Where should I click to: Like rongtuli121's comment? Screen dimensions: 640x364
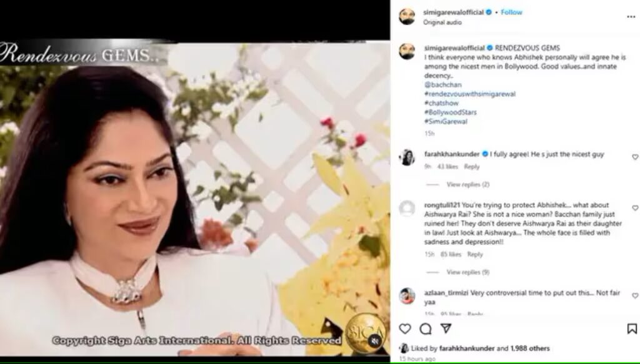[635, 208]
